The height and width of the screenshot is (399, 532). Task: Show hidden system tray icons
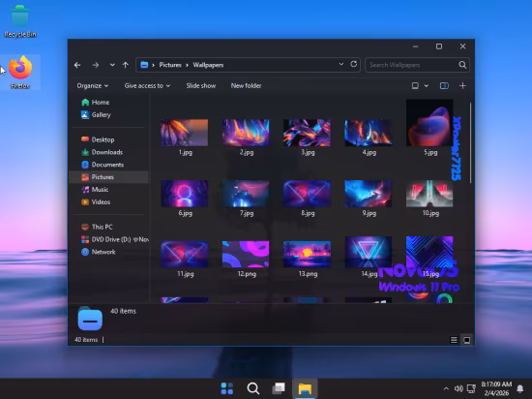tap(446, 388)
